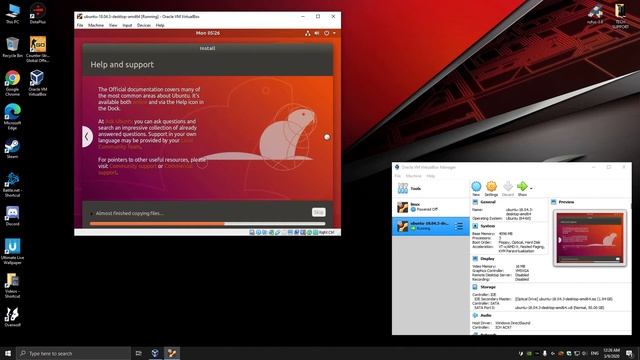Click the volume icon in Ubuntu top bar
640x360 pixels.
tap(317, 33)
